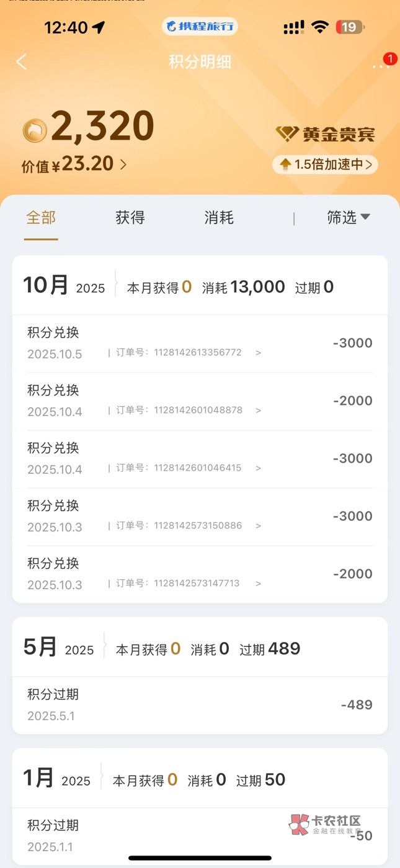The width and height of the screenshot is (400, 868).
Task: Open the 1.5倍加速中 accelerator details
Action: coord(326,165)
